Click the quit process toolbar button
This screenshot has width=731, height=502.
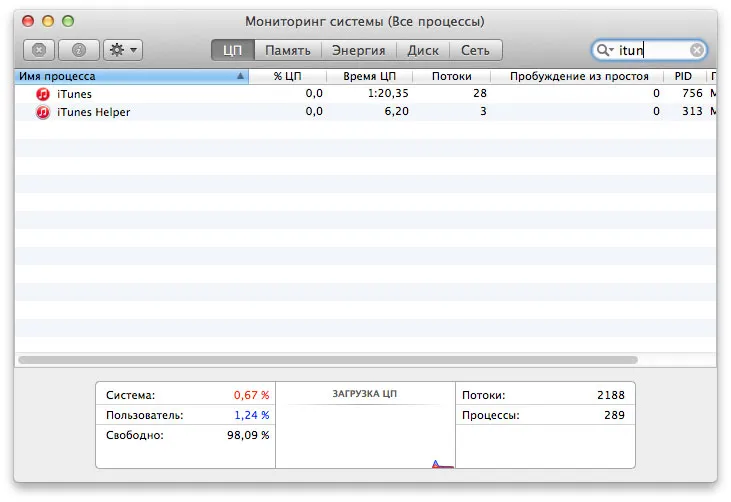click(x=39, y=50)
